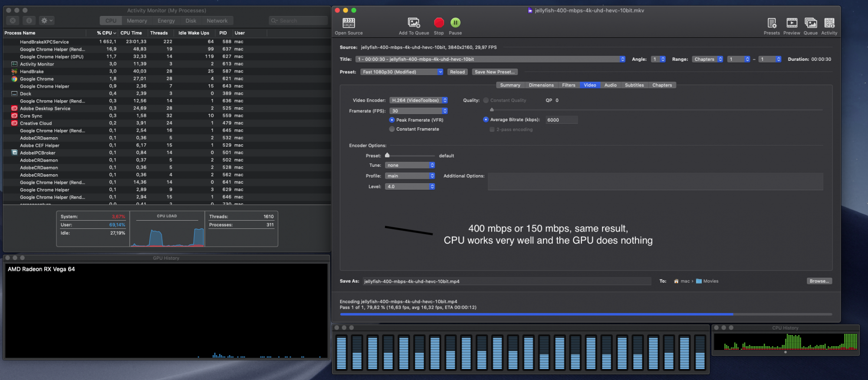
Task: Switch to the Subtitles tab
Action: 634,85
